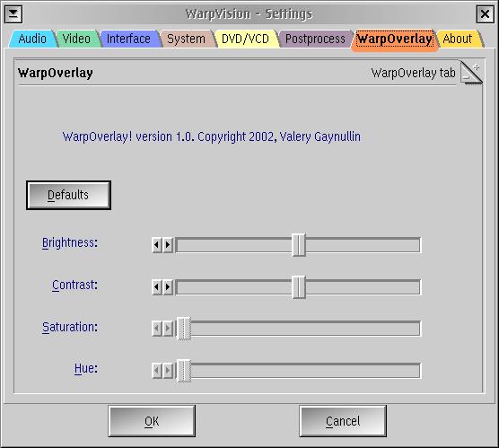Open the window system menu icon
This screenshot has height=448, width=499.
13,14
